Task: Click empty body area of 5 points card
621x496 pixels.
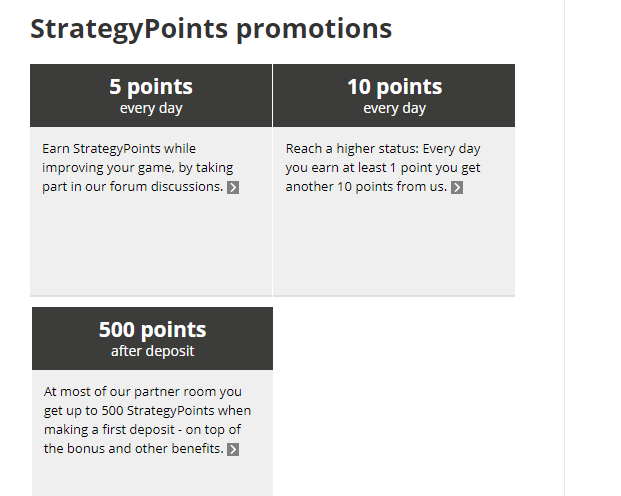Action: pos(151,246)
